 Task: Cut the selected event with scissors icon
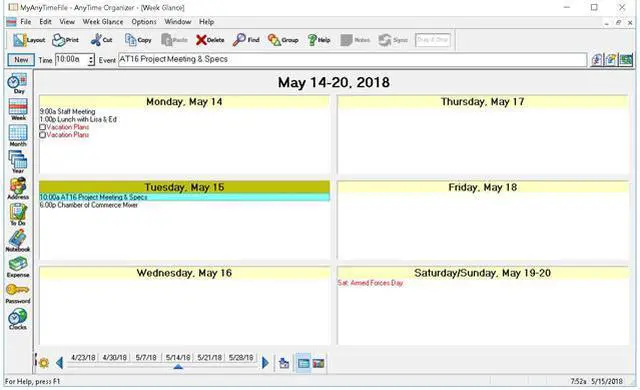tap(101, 40)
